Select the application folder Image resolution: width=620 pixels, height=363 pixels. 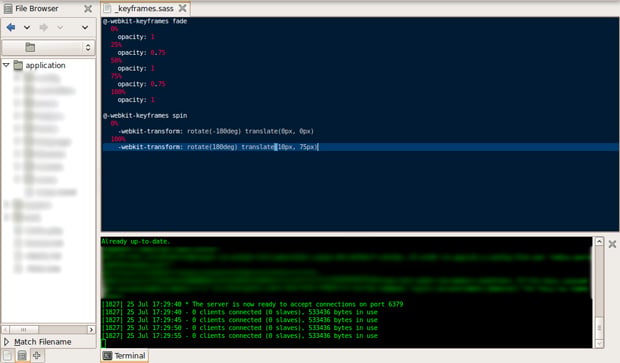45,65
